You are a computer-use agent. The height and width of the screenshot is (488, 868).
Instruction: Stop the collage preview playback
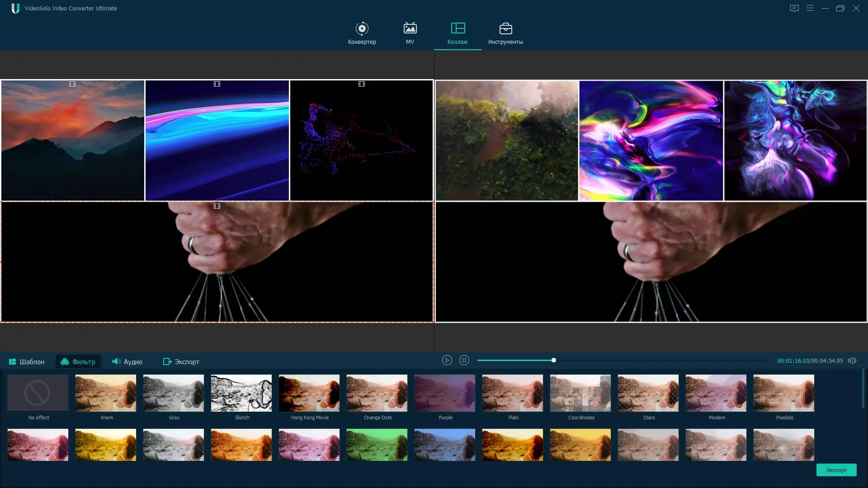click(x=464, y=360)
